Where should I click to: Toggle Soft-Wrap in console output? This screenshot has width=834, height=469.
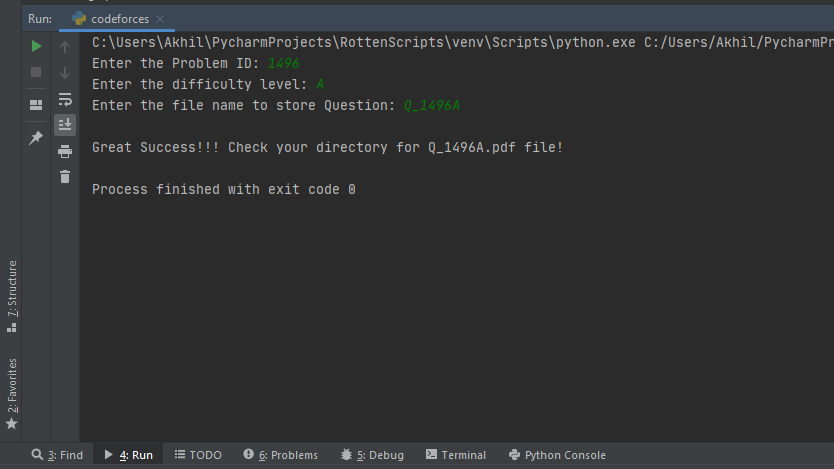click(x=65, y=99)
